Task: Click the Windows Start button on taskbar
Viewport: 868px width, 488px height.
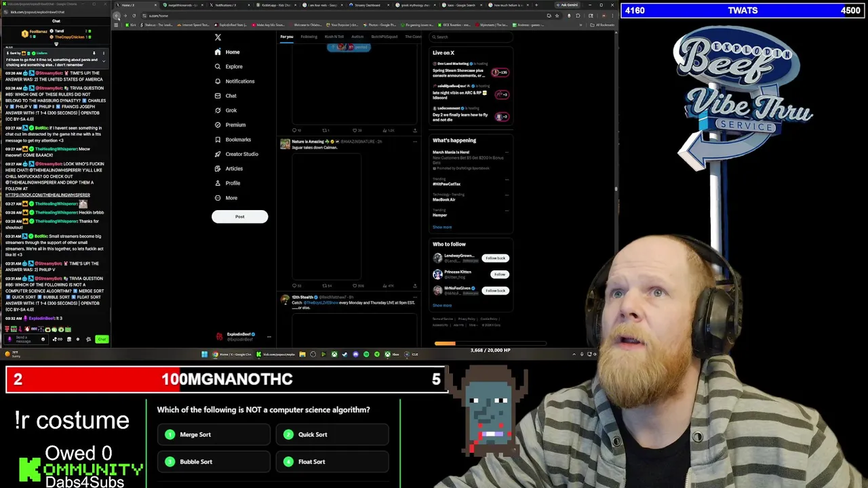Action: [x=204, y=354]
